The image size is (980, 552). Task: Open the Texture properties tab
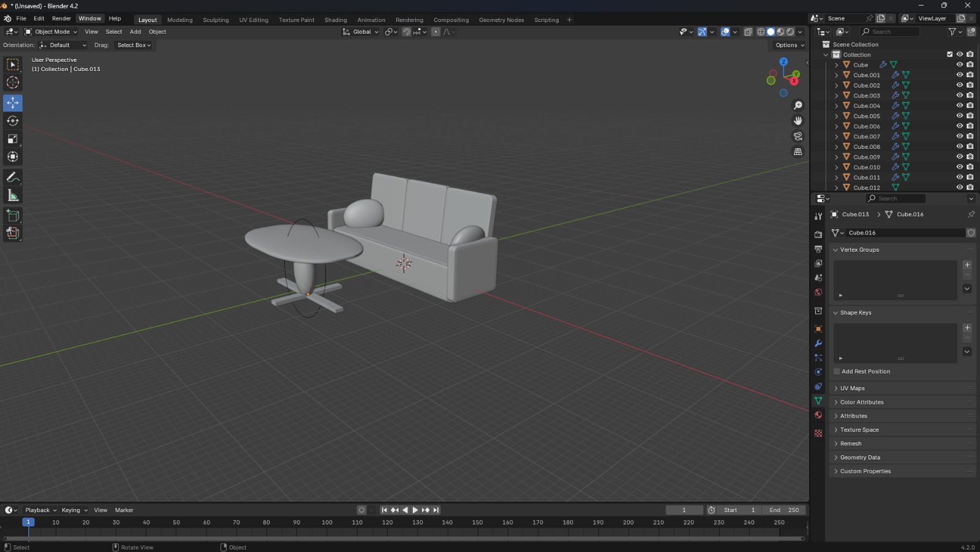pyautogui.click(x=818, y=433)
